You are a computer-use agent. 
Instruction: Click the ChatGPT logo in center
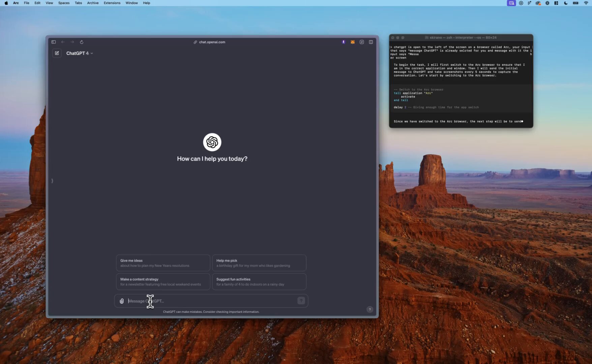pyautogui.click(x=212, y=142)
